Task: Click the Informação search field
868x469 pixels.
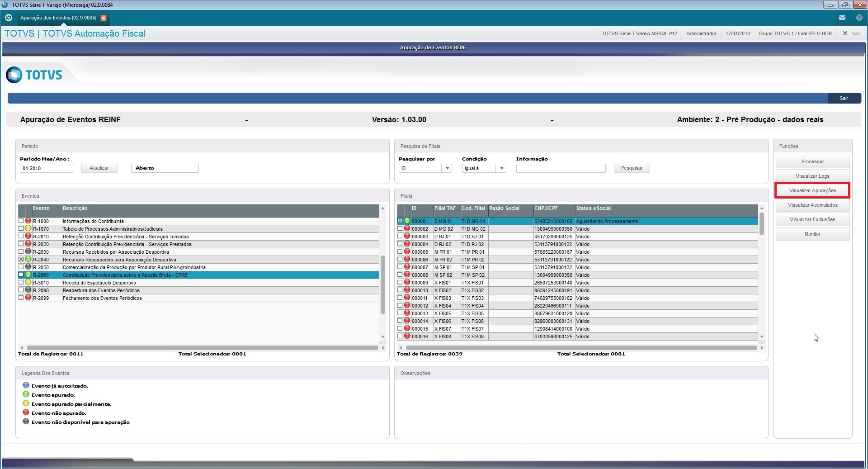Action: coord(561,168)
